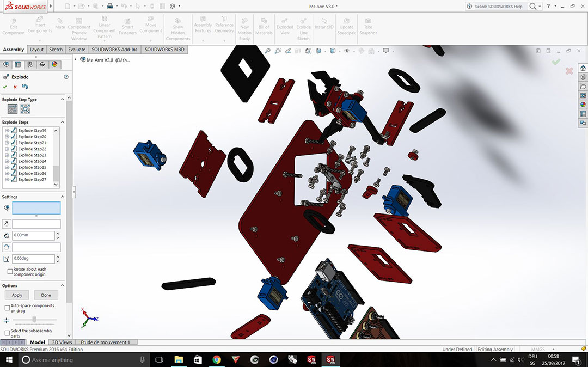Click the explode distance 0.00mm field
This screenshot has height=367, width=588.
[x=33, y=235]
